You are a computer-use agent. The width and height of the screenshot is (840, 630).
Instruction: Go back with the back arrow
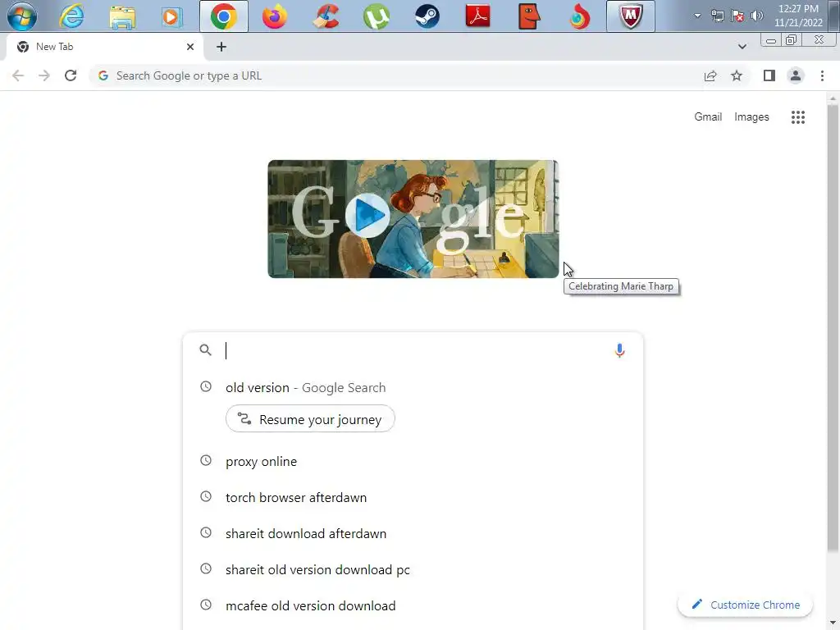(x=18, y=75)
